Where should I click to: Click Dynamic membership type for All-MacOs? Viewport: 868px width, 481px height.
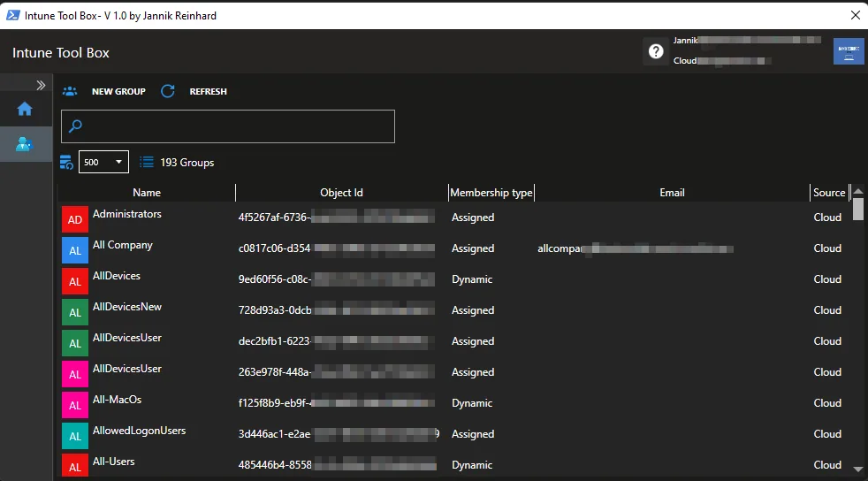click(x=472, y=403)
